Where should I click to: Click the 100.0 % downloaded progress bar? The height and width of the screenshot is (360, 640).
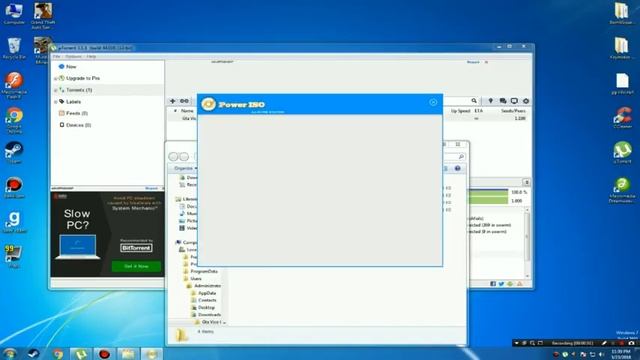point(489,192)
